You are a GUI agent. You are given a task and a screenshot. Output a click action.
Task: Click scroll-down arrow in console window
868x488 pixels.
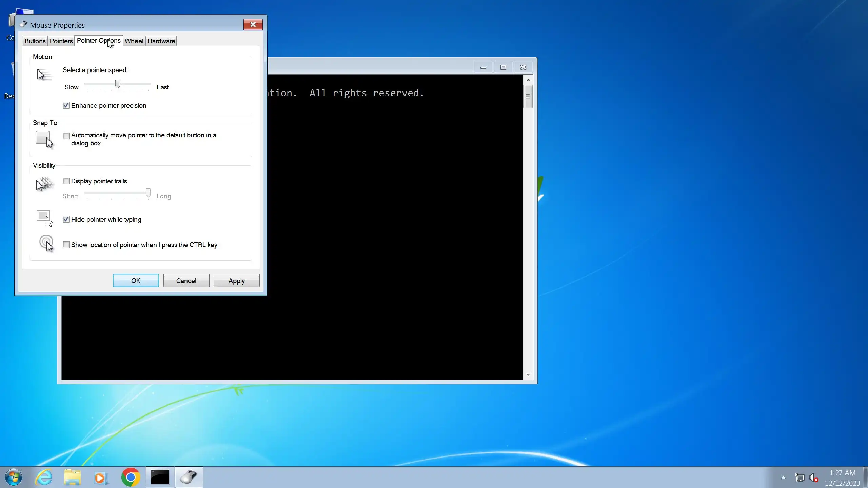(528, 374)
